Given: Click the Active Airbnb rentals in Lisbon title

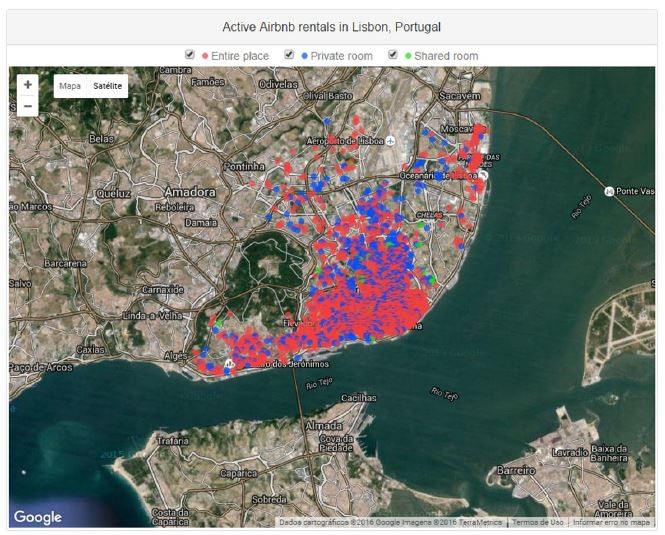Looking at the screenshot, I should [x=332, y=27].
